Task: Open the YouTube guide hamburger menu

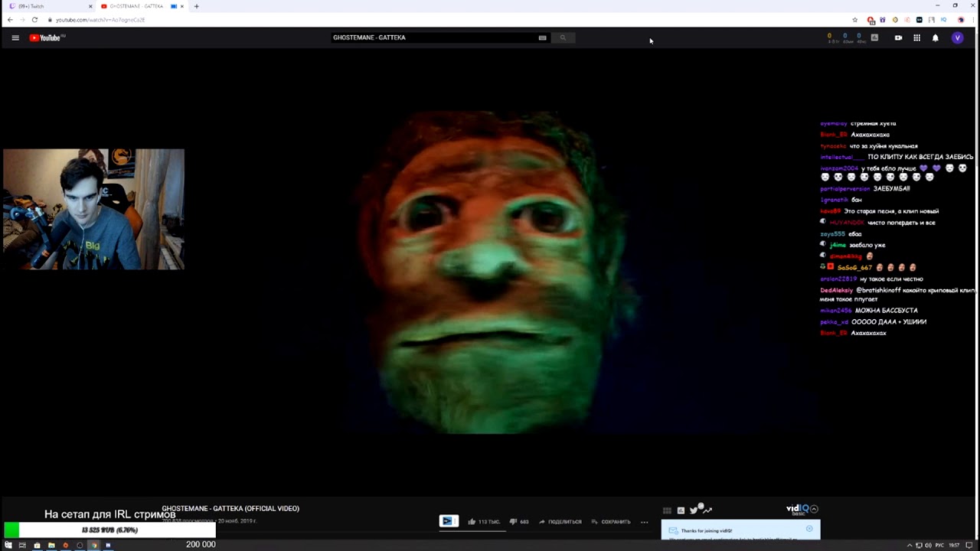Action: click(x=15, y=37)
